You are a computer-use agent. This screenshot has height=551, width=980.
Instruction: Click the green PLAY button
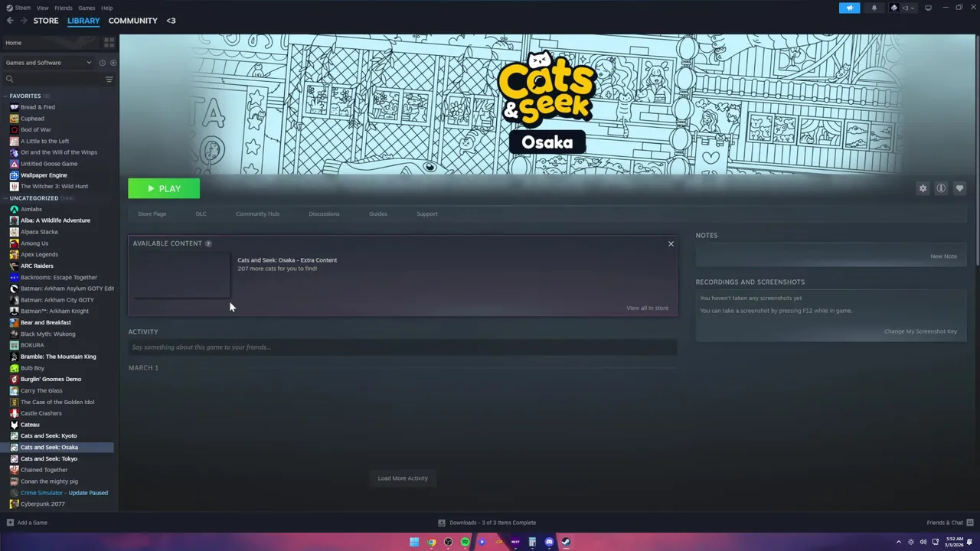point(164,188)
